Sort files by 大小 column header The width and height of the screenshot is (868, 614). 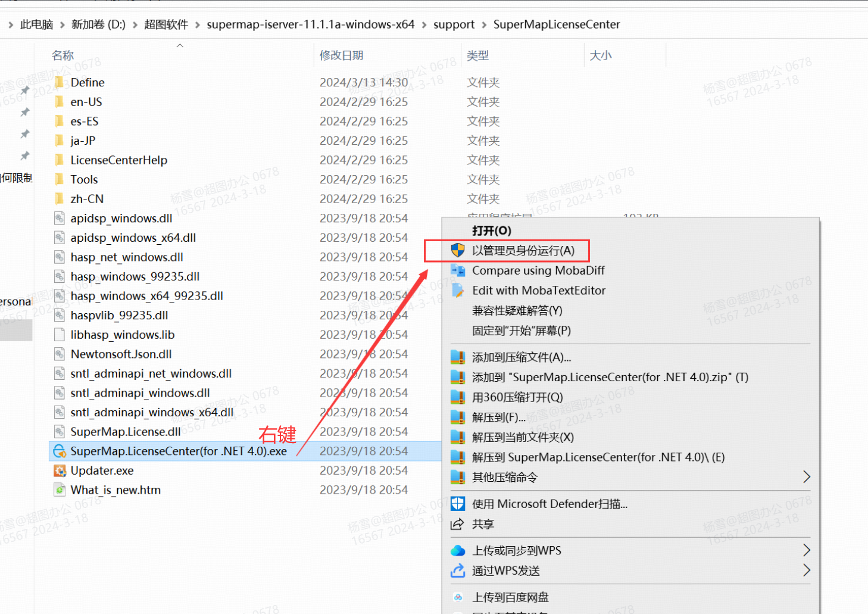tap(601, 55)
